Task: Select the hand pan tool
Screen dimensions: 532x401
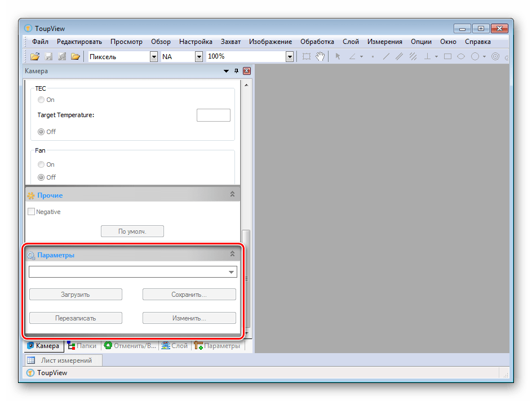Action: [x=320, y=56]
